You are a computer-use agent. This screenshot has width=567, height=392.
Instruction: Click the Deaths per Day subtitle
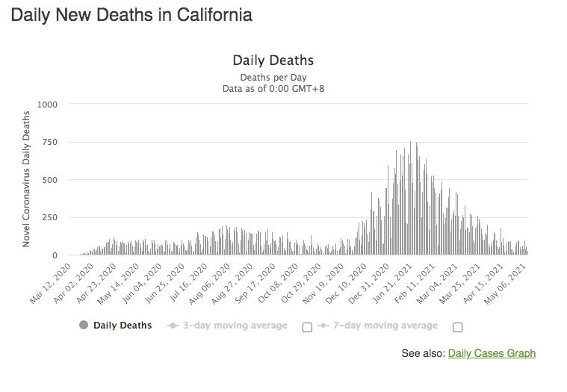[x=273, y=78]
